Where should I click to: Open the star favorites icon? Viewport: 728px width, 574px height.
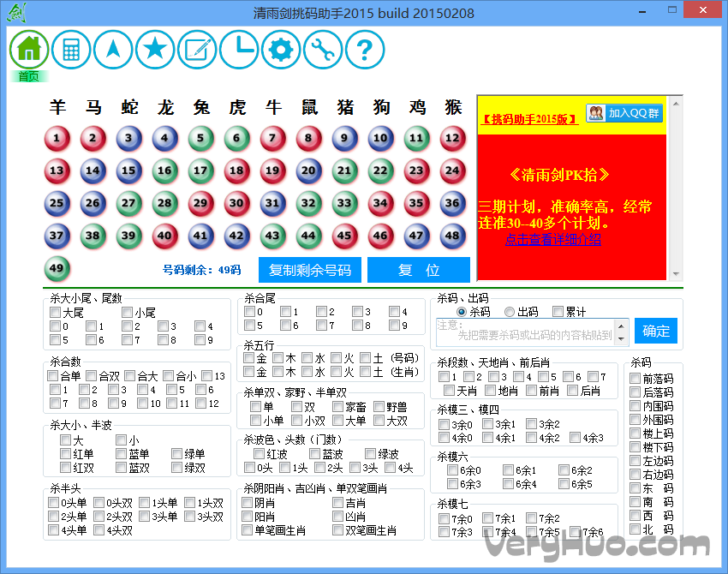click(x=155, y=50)
